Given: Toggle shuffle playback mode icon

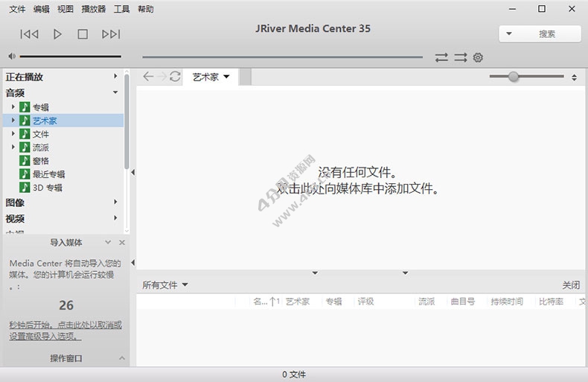Looking at the screenshot, I should (x=461, y=57).
